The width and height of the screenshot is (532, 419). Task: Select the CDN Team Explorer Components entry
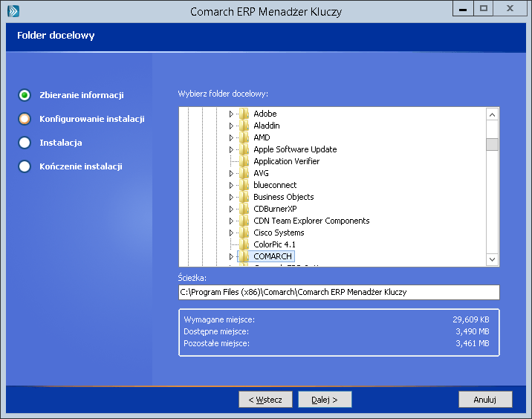coord(311,221)
